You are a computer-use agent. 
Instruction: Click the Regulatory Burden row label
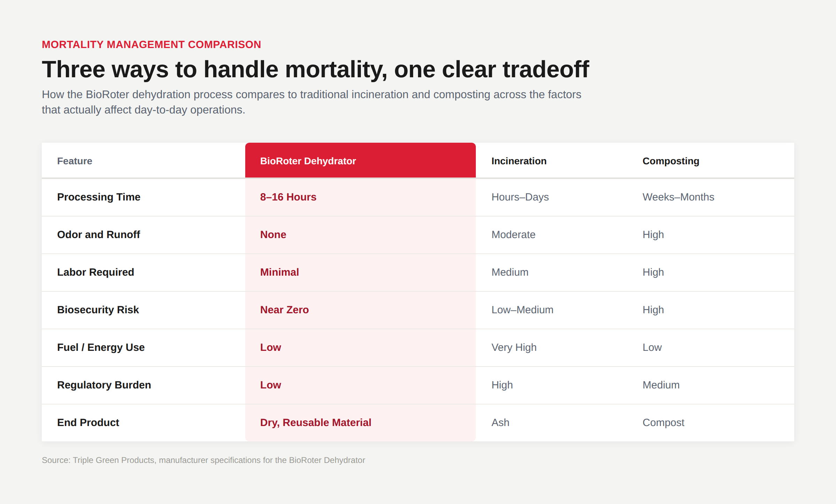click(x=104, y=385)
